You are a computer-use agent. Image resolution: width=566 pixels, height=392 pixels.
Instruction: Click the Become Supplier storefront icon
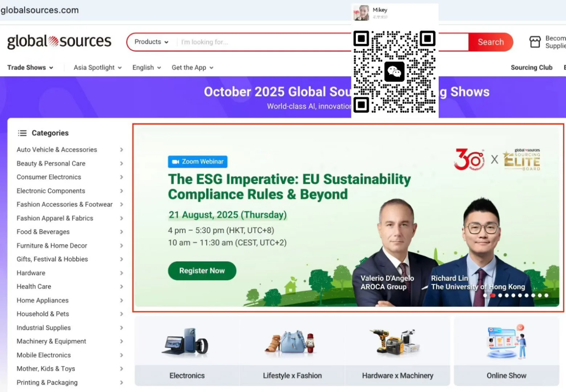tap(535, 42)
